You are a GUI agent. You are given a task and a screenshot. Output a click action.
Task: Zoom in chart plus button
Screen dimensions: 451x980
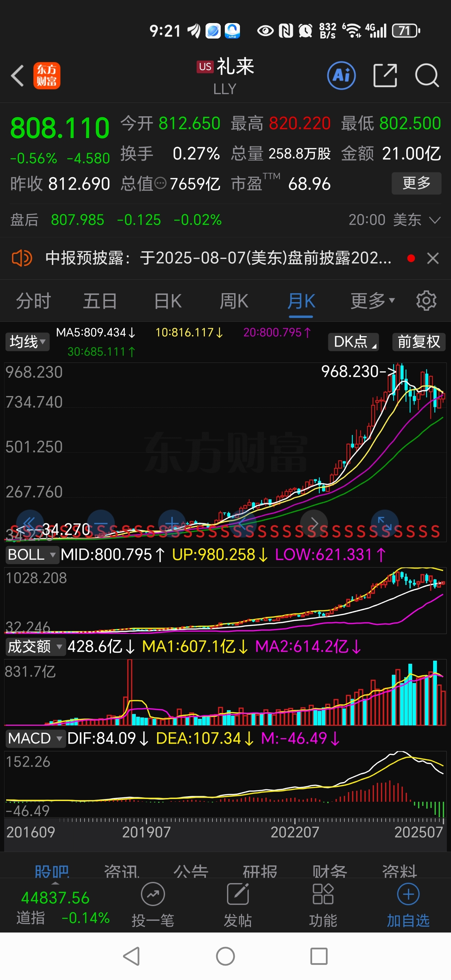[172, 523]
